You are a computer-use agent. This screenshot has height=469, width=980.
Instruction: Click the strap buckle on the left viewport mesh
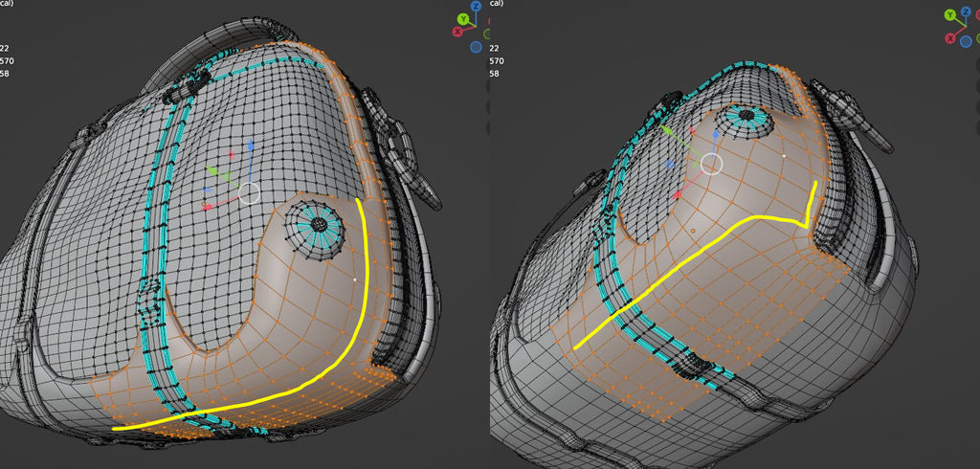pyautogui.click(x=148, y=303)
